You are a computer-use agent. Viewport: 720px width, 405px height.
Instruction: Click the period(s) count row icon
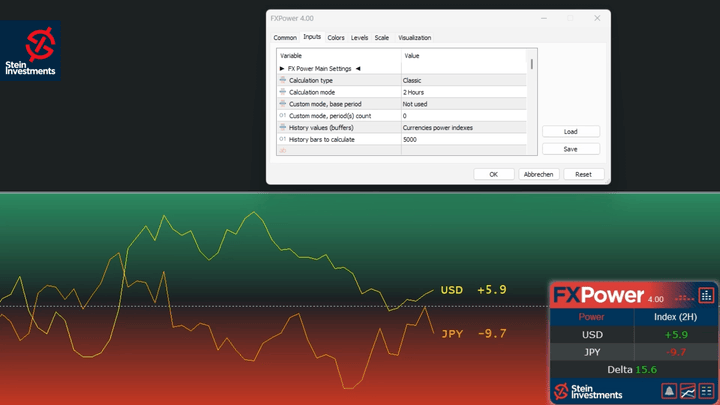283,116
